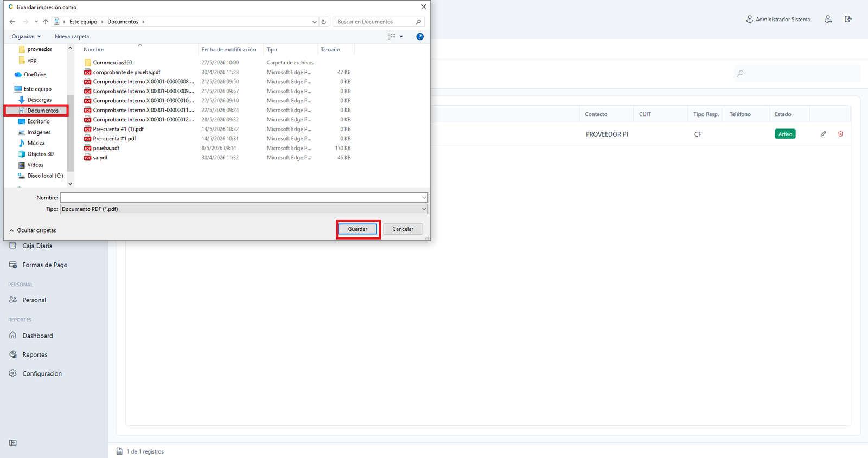Screen dimensions: 868x458
Task: Open Configuracion in the sidebar menu
Action: pos(42,373)
